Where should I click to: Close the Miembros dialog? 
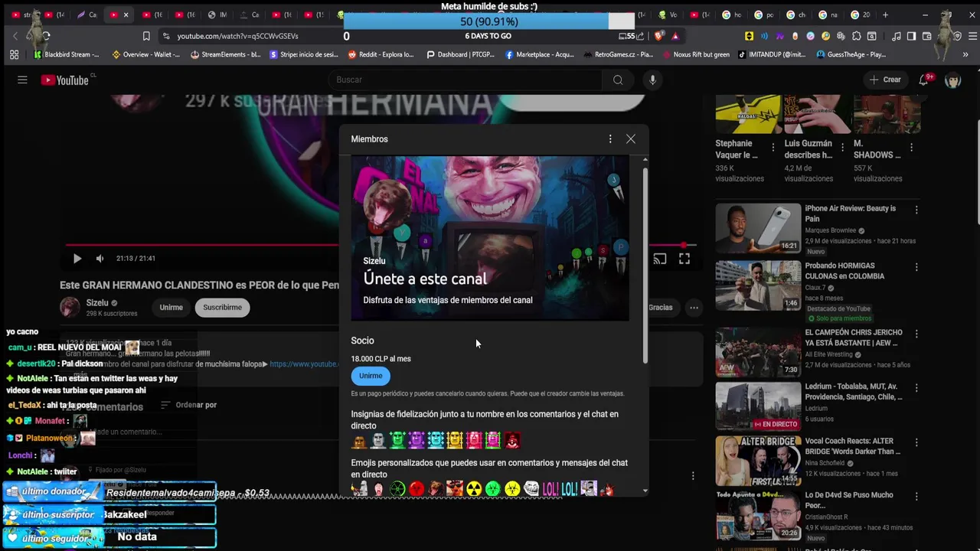[631, 139]
